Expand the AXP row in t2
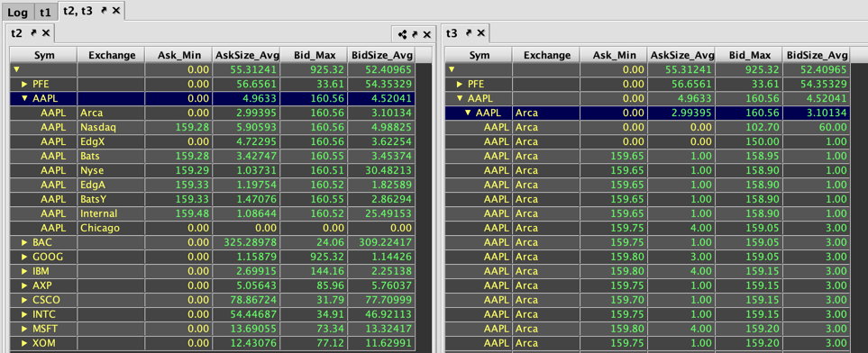The image size is (868, 353). pyautogui.click(x=24, y=285)
